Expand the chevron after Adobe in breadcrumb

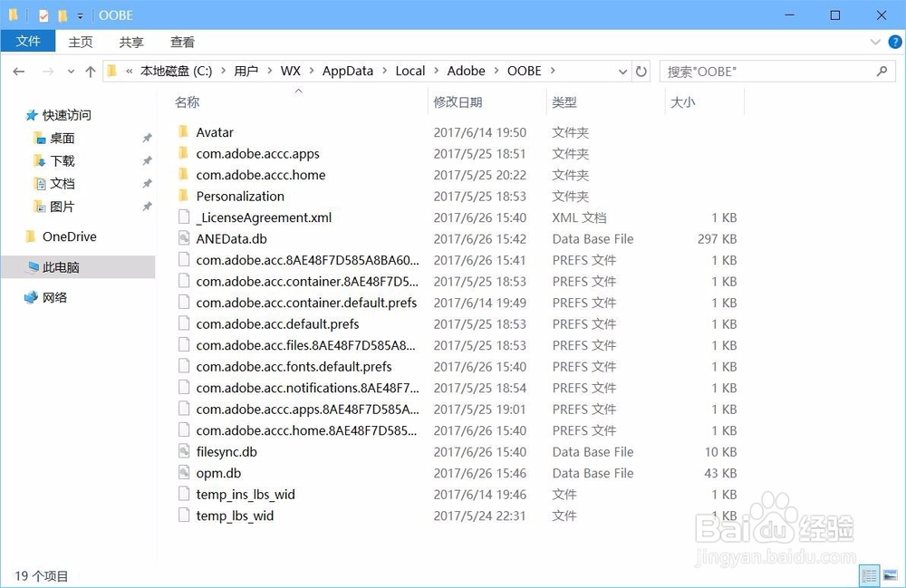496,71
